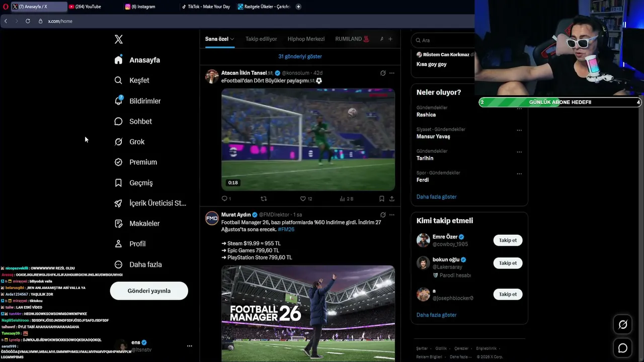Open the Mansur Yavaş trending topic
Image resolution: width=644 pixels, height=362 pixels.
pos(433,136)
